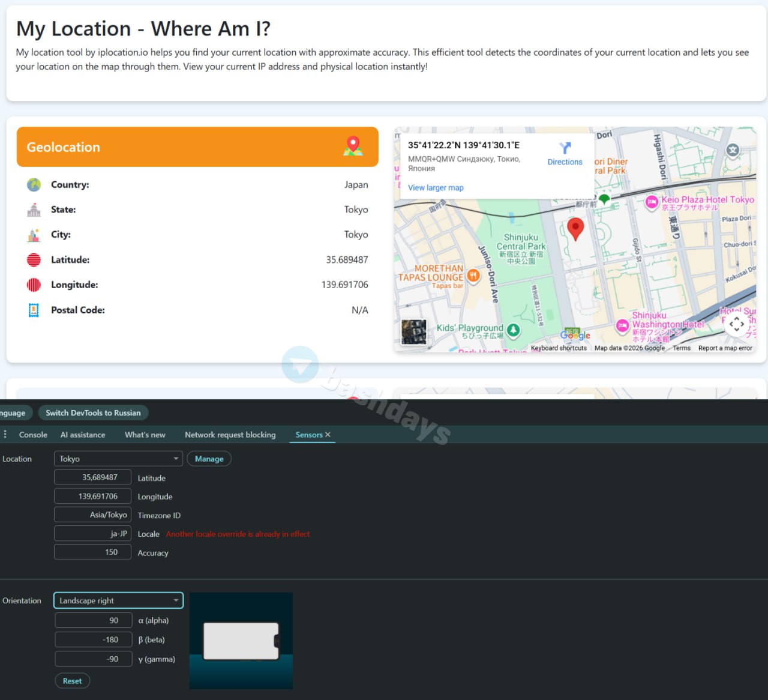Click the Shinjuku Washington Hotel marker

tap(622, 325)
